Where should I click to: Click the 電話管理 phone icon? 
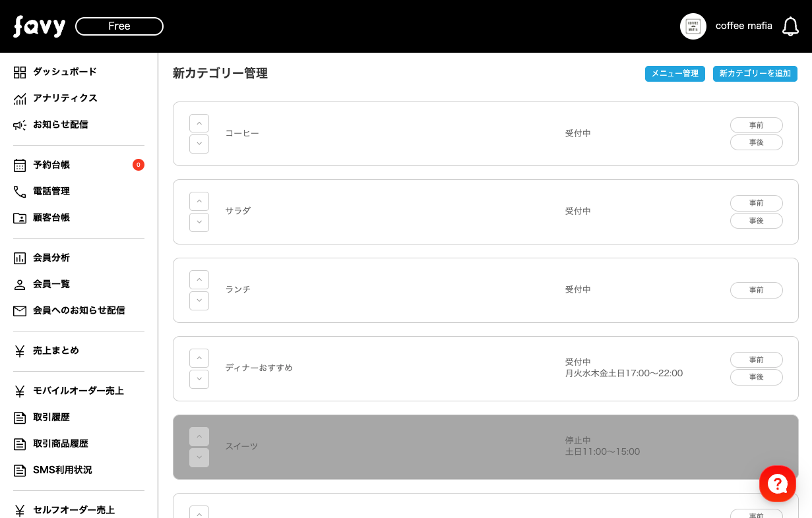point(20,191)
